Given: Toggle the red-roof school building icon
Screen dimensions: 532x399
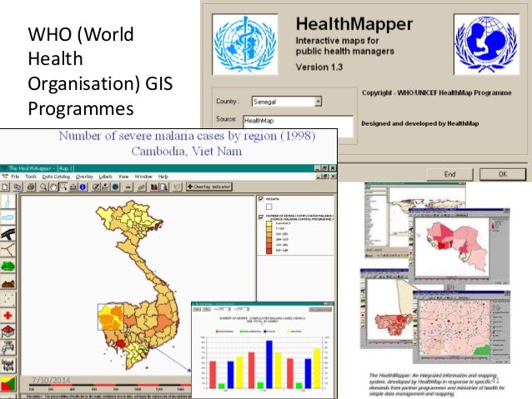Looking at the screenshot, I should point(8,332).
